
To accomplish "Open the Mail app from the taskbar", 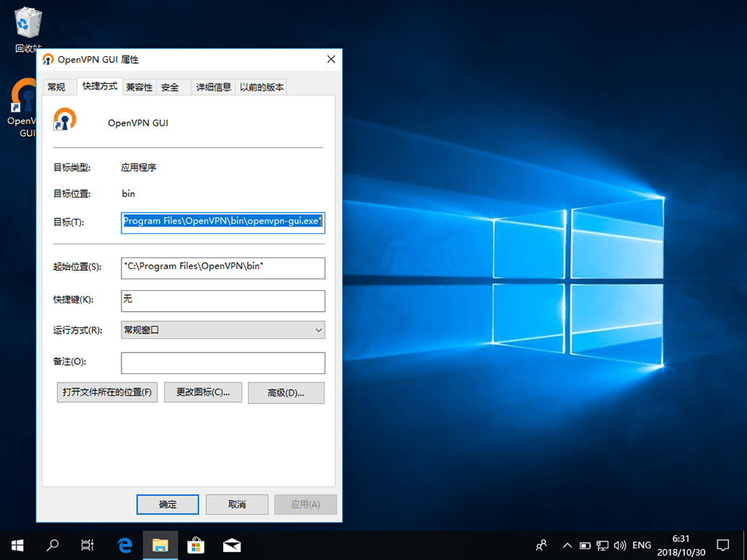I will point(232,545).
